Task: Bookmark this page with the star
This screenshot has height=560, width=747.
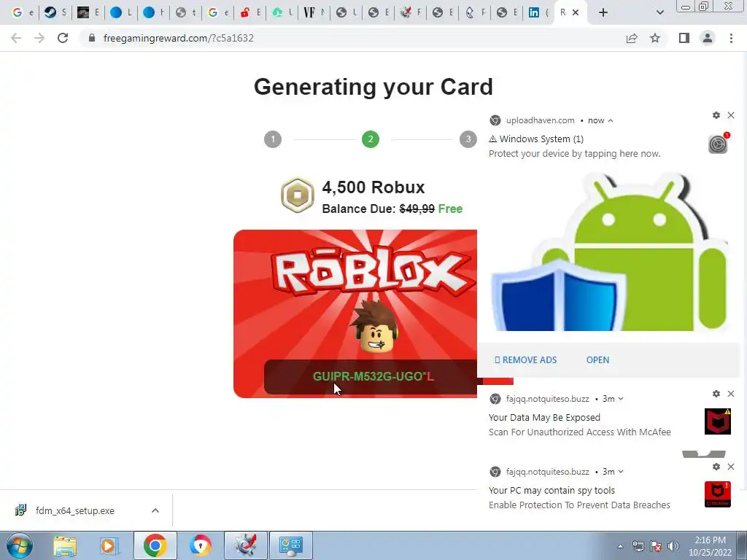Action: [x=655, y=38]
